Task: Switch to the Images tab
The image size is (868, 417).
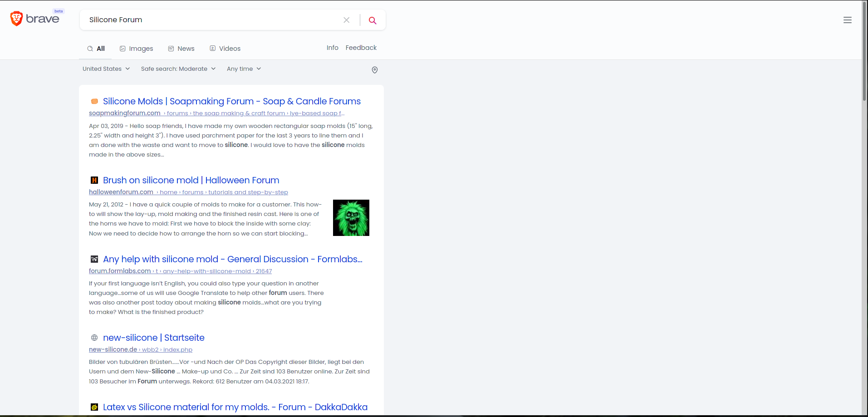Action: pos(137,49)
